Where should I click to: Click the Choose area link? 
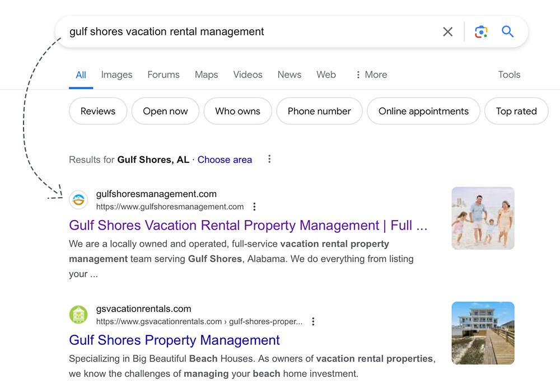(x=225, y=160)
